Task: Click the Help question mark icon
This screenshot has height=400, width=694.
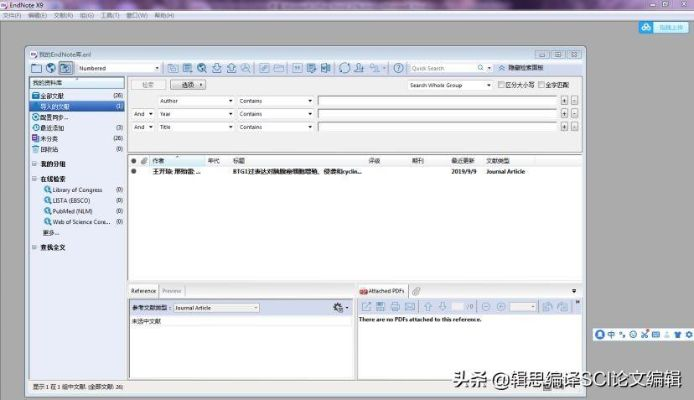Action: tap(398, 68)
